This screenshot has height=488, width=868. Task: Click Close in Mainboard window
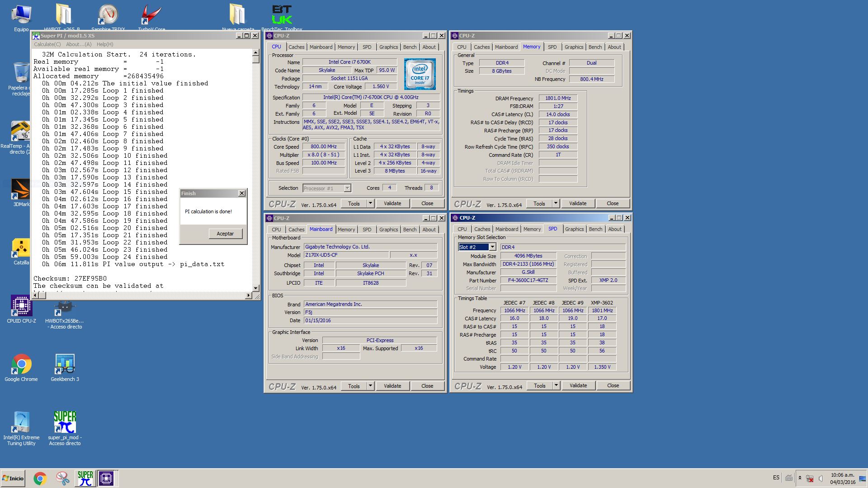click(427, 386)
